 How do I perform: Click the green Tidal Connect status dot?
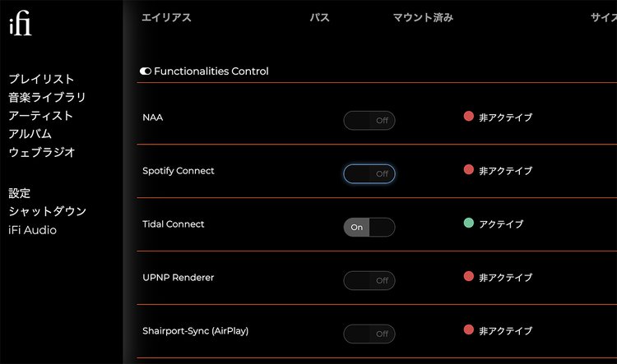click(469, 223)
